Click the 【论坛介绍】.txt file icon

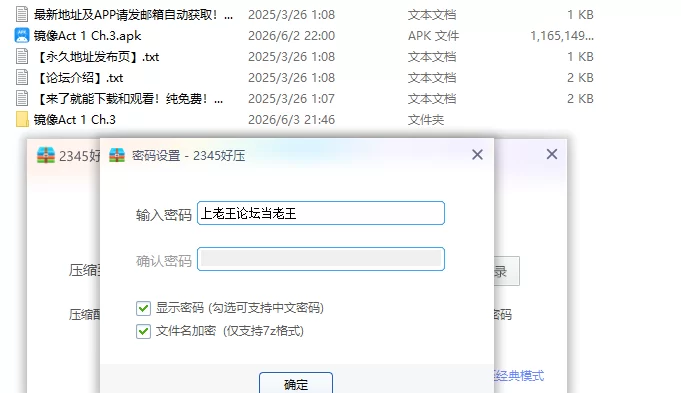pos(22,77)
